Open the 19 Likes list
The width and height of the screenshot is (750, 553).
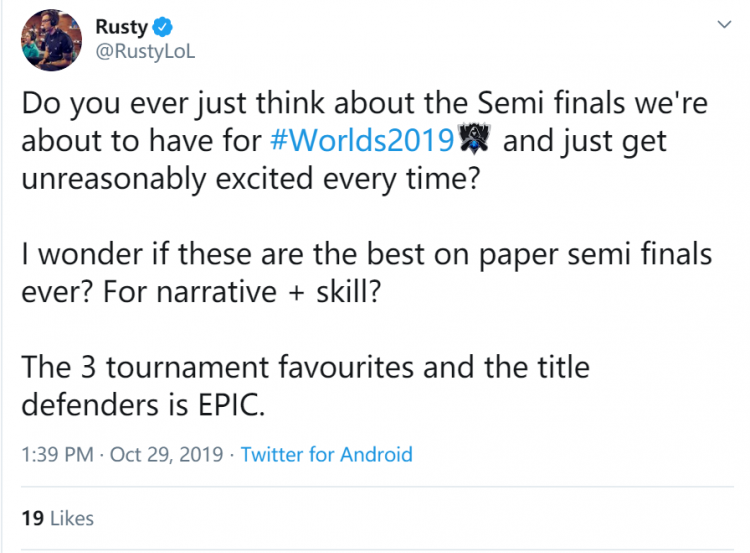pos(57,519)
